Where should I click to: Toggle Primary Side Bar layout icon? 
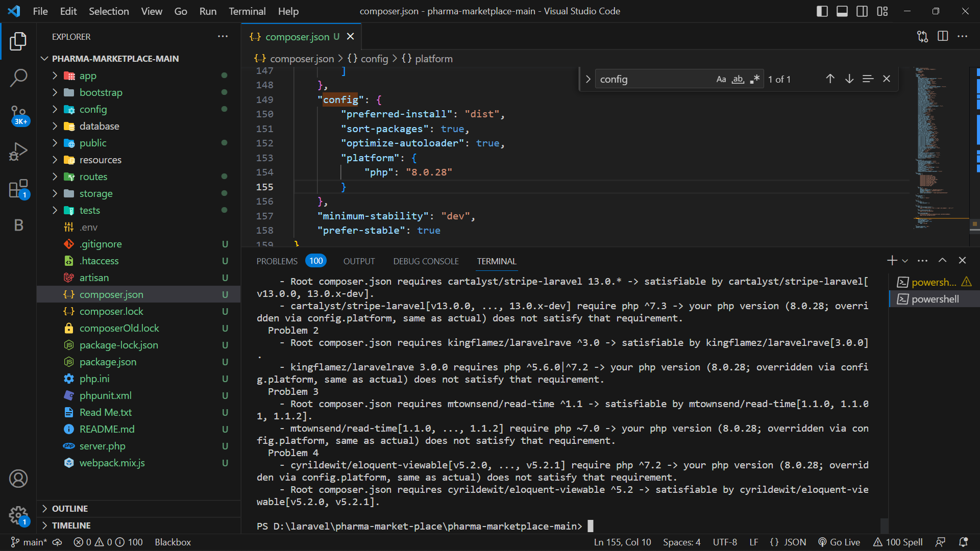[x=822, y=11]
